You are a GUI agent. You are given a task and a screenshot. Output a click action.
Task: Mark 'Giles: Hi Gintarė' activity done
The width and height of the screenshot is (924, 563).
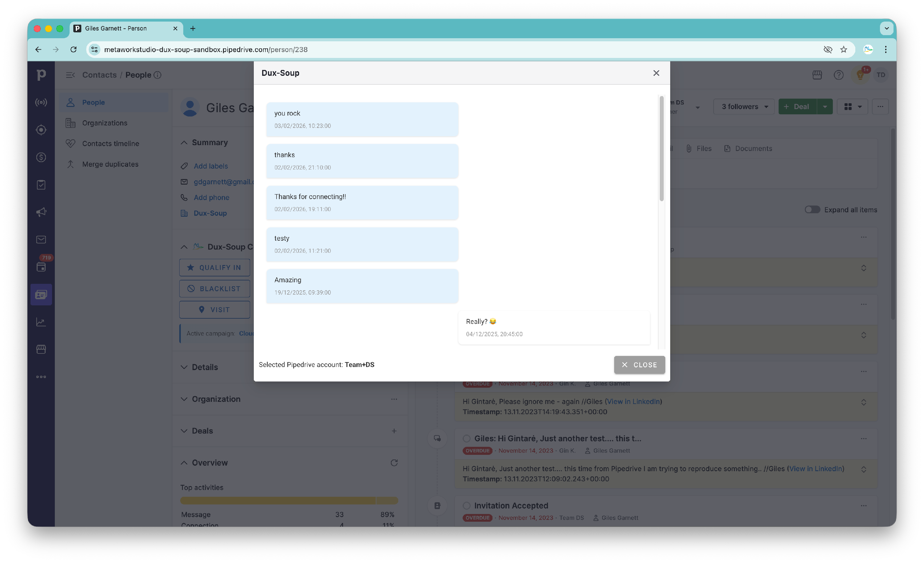click(x=467, y=439)
